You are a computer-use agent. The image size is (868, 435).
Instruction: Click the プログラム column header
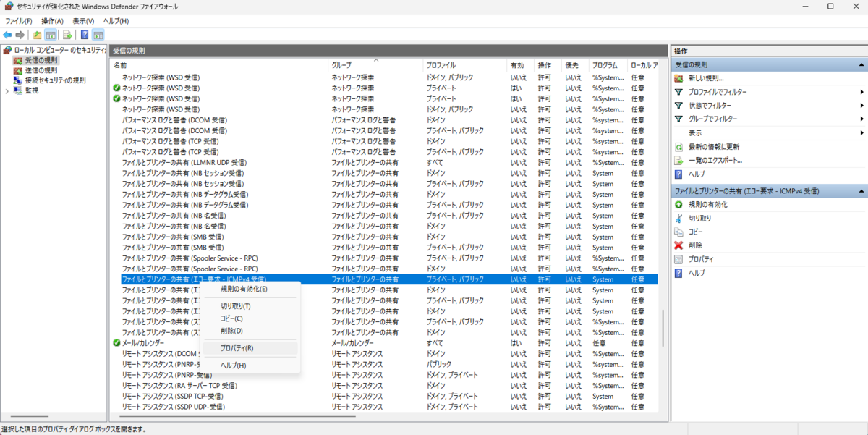click(608, 65)
